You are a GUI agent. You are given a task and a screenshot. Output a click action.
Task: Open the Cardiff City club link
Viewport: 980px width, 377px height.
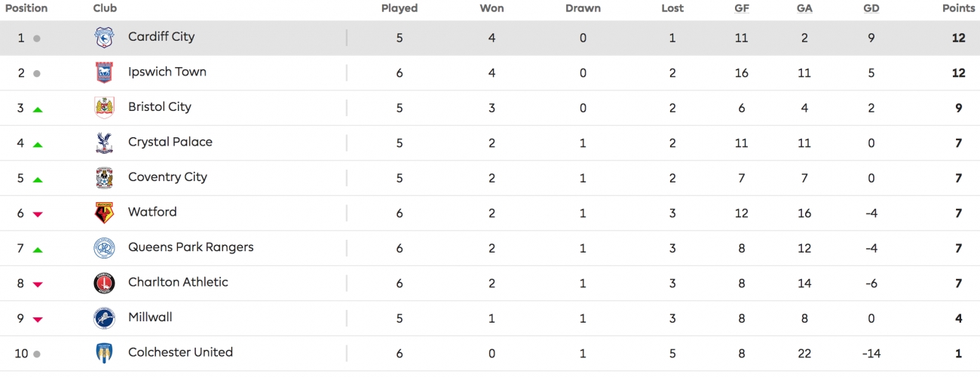coord(161,36)
